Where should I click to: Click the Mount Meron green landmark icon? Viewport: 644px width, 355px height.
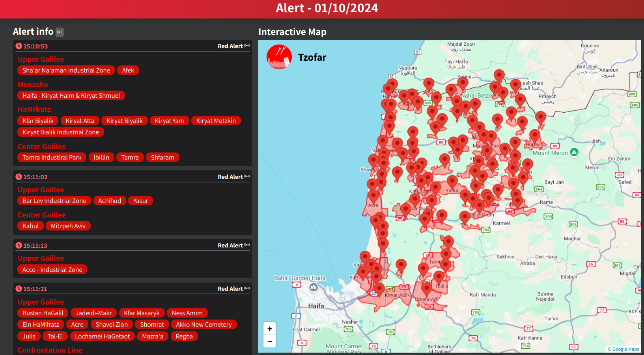574,152
